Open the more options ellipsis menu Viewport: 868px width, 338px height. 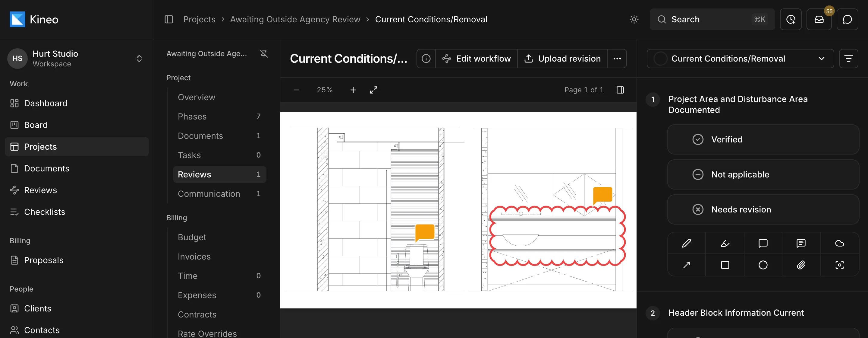pyautogui.click(x=617, y=58)
